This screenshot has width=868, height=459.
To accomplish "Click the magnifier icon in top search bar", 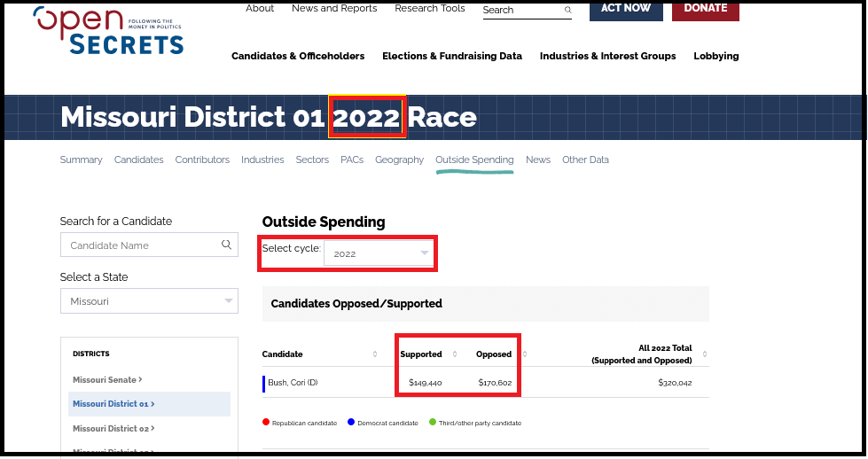I will (x=567, y=10).
